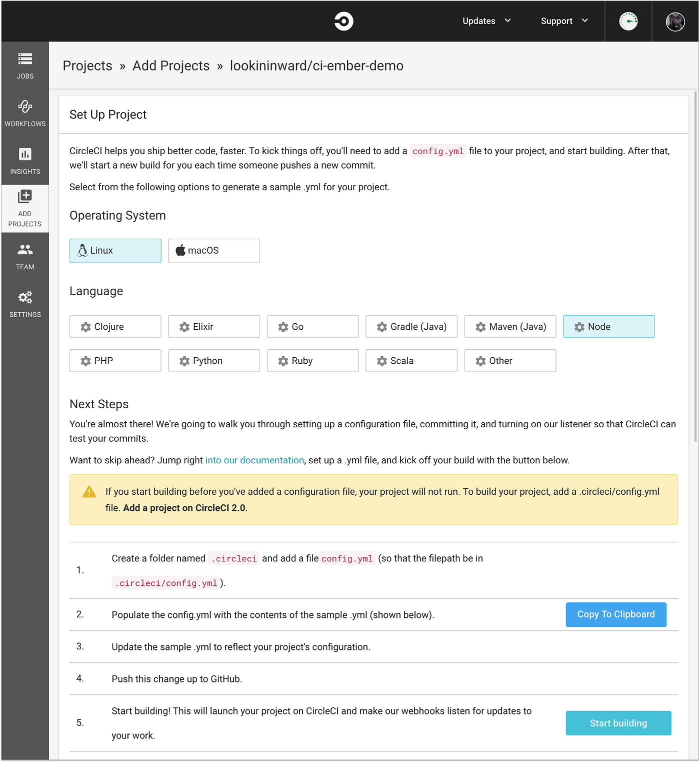Open CircleCI Settings from the sidebar
This screenshot has height=762, width=700.
click(x=25, y=303)
